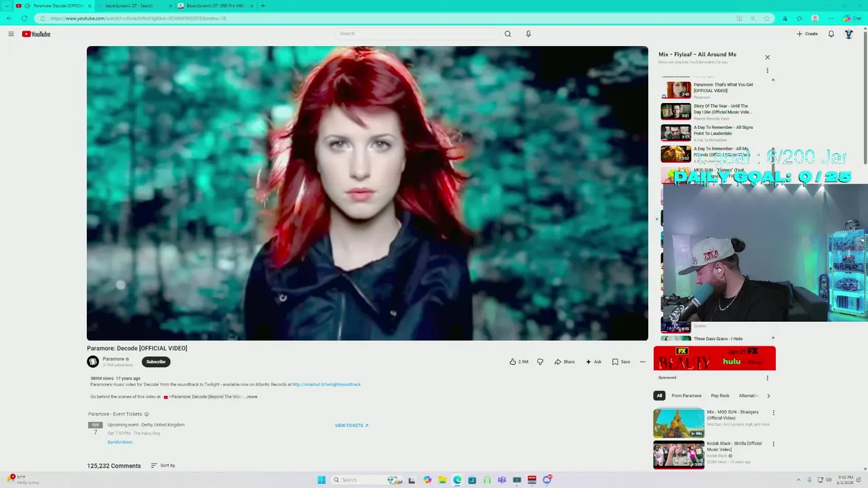This screenshot has width=868, height=488.
Task: Click the YouTube search magnifier button
Action: tap(507, 34)
